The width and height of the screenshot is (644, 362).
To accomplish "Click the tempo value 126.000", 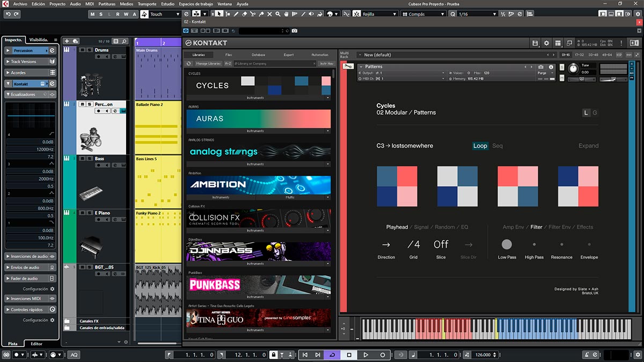I will coord(483,354).
